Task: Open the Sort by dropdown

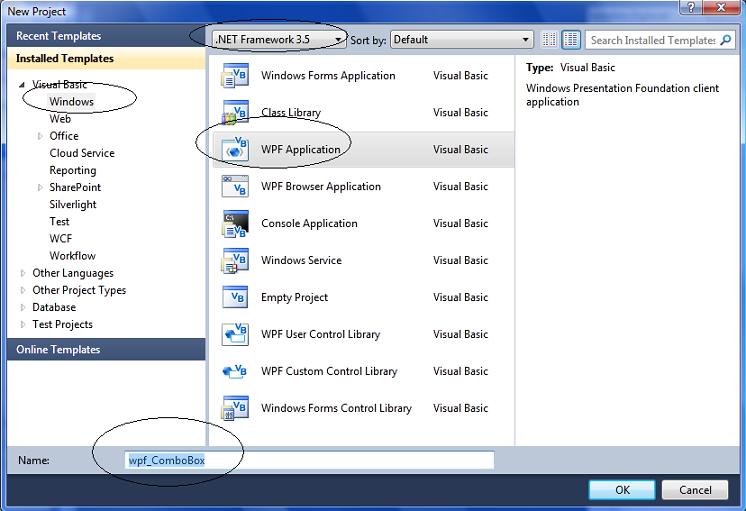Action: tap(461, 40)
